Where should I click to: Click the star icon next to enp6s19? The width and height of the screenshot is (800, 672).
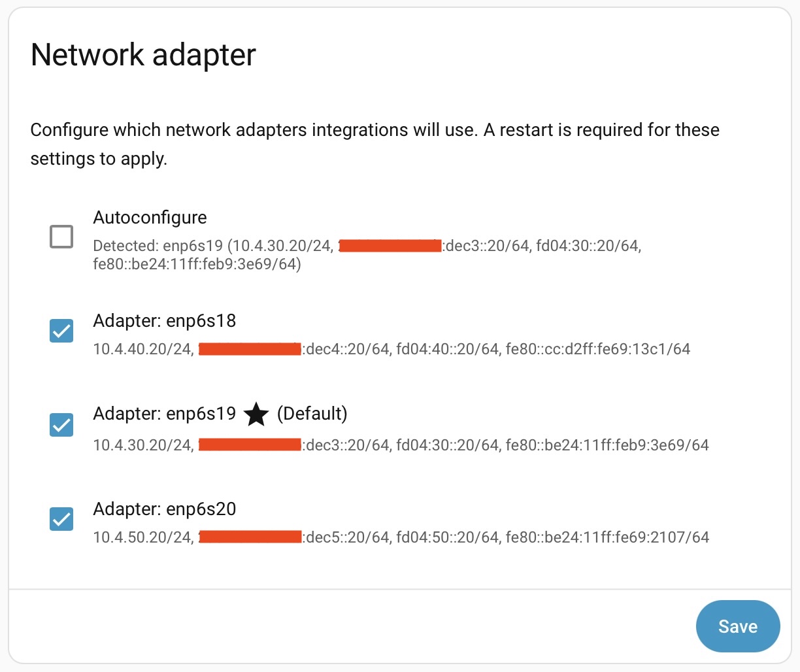(256, 414)
